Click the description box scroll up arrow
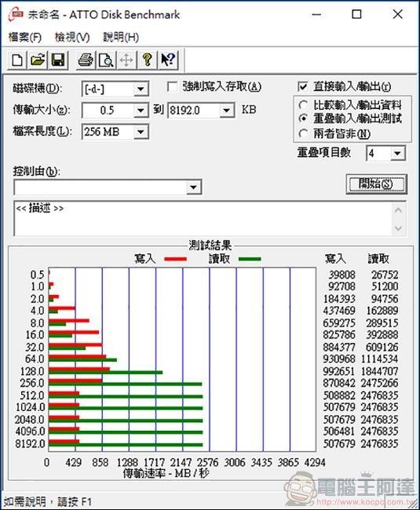The width and height of the screenshot is (420, 510). click(x=398, y=210)
